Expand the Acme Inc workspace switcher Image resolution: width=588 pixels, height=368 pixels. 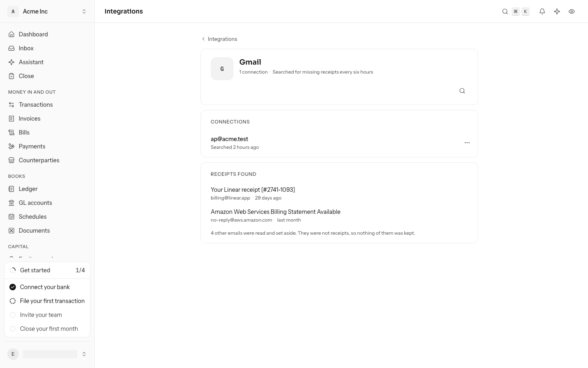(x=47, y=11)
